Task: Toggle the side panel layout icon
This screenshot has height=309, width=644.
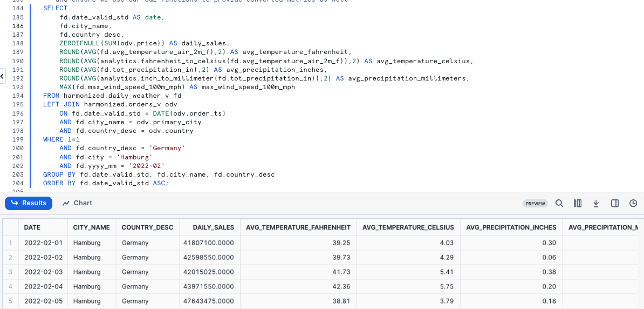Action: pos(615,203)
